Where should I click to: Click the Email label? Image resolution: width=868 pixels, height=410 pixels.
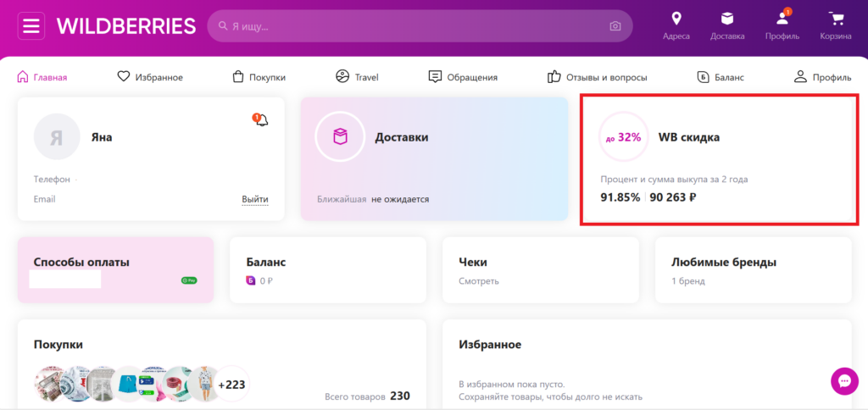44,199
